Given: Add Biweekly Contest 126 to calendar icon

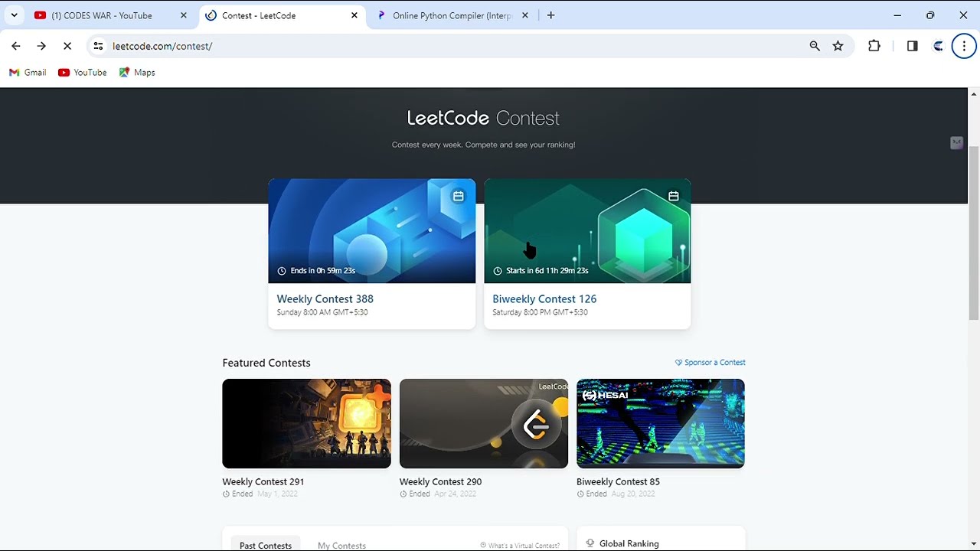Looking at the screenshot, I should click(x=674, y=196).
